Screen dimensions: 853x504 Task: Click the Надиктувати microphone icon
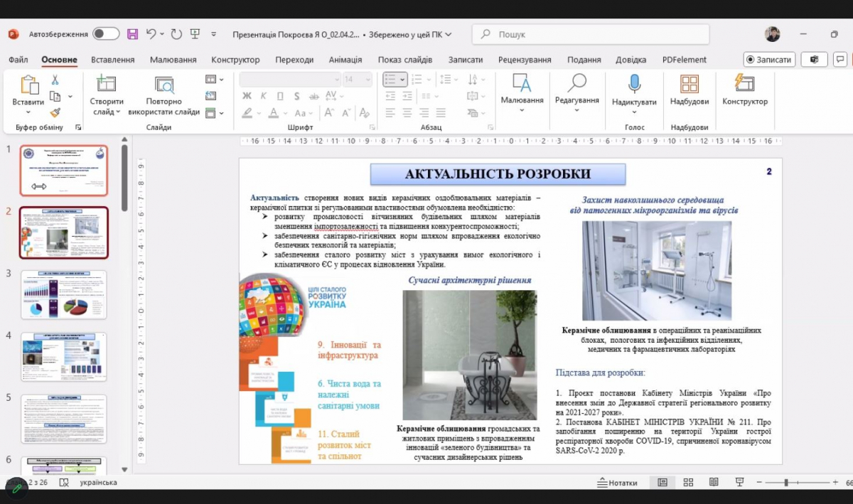point(633,84)
